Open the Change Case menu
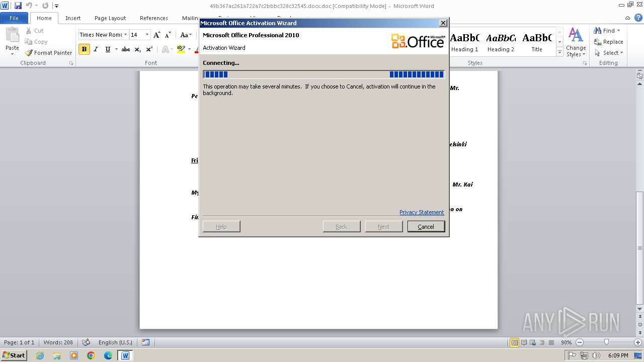The image size is (644, 362). click(185, 35)
